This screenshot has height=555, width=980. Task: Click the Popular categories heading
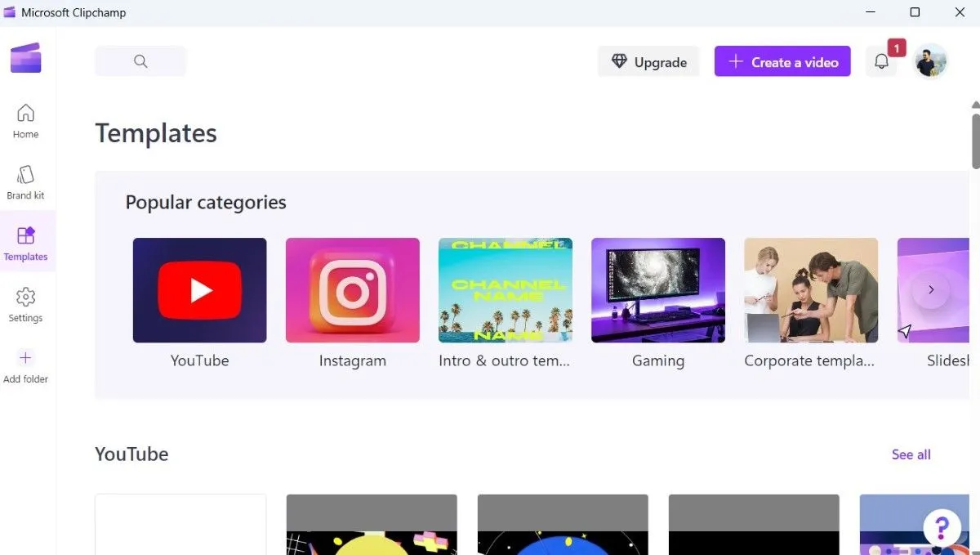(206, 202)
